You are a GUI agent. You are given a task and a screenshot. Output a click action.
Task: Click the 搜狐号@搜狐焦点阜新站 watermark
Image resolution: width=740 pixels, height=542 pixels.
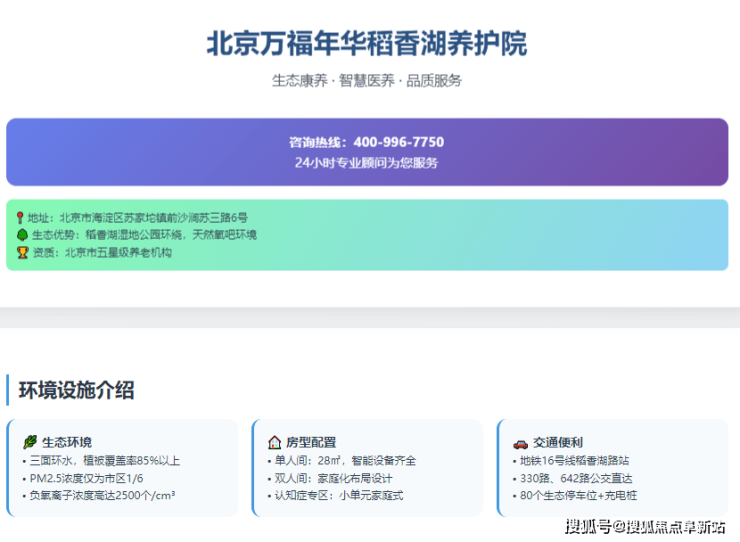645,527
